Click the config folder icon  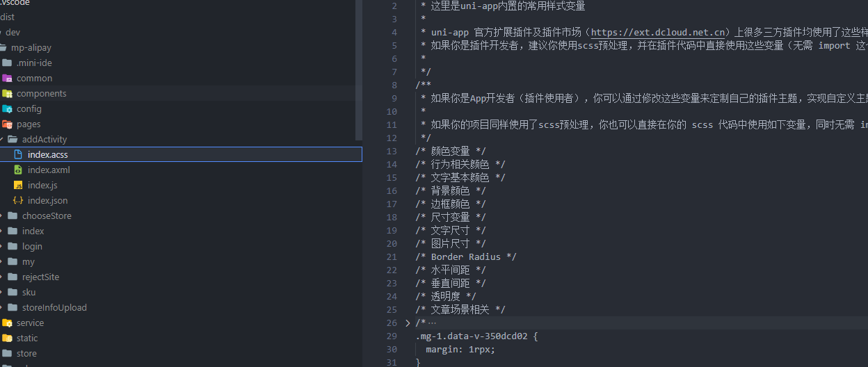pyautogui.click(x=7, y=109)
